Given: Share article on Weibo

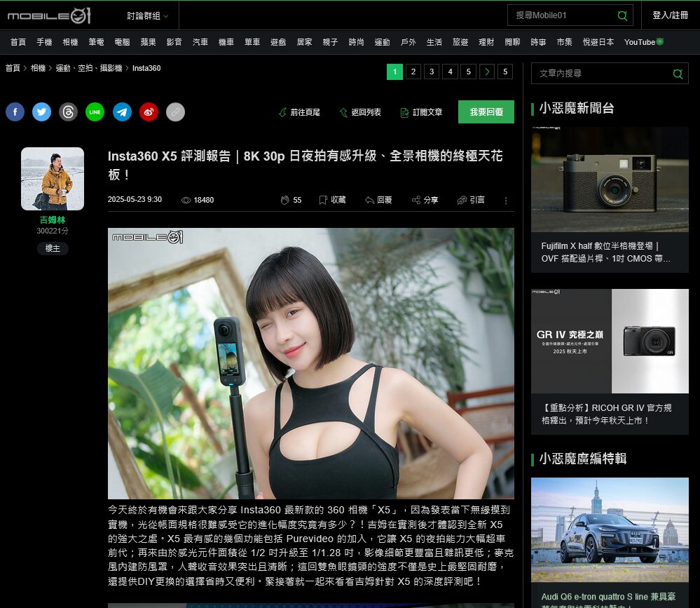Looking at the screenshot, I should (x=149, y=112).
